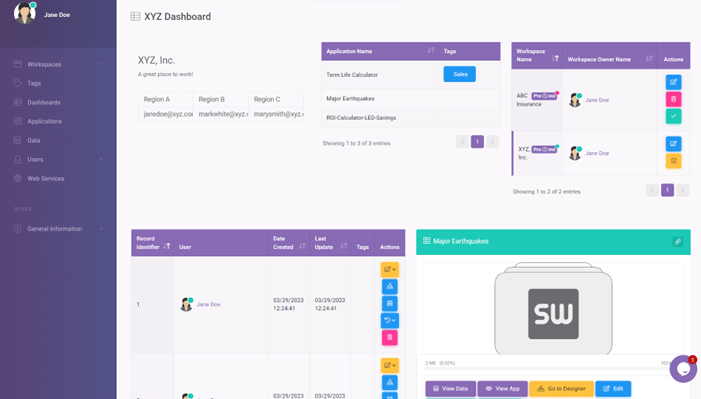Select the Major Earthquakes table row
This screenshot has width=701, height=399.
[410, 98]
